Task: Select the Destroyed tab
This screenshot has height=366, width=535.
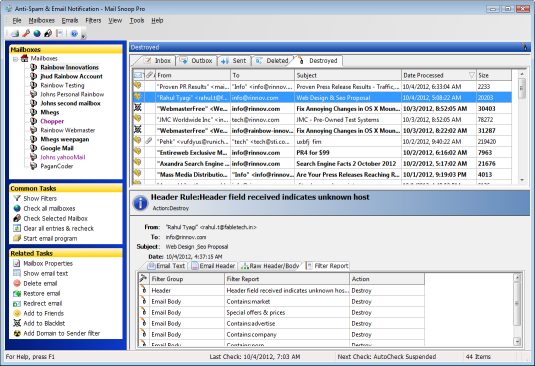Action: (x=318, y=61)
